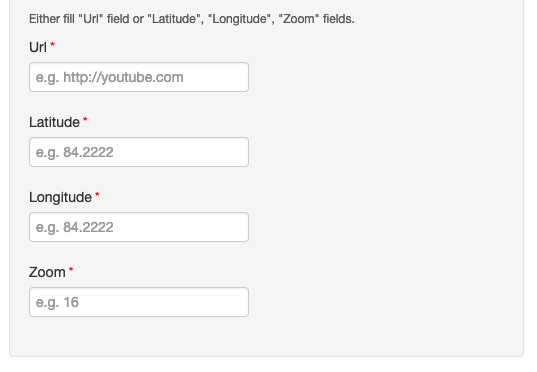Image resolution: width=537 pixels, height=372 pixels.
Task: Click the Url input field
Action: pyautogui.click(x=139, y=77)
